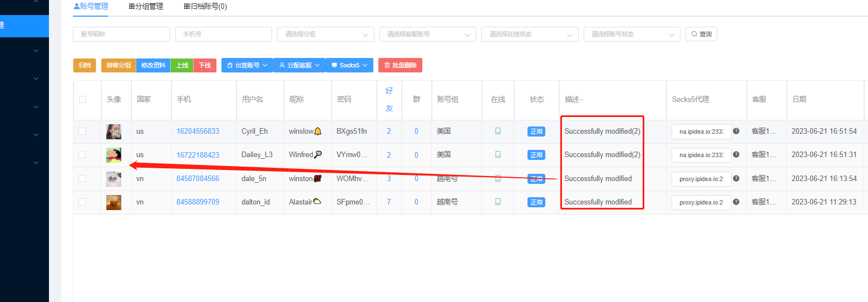
Task: Toggle the select-all checkbox in table header
Action: (82, 99)
